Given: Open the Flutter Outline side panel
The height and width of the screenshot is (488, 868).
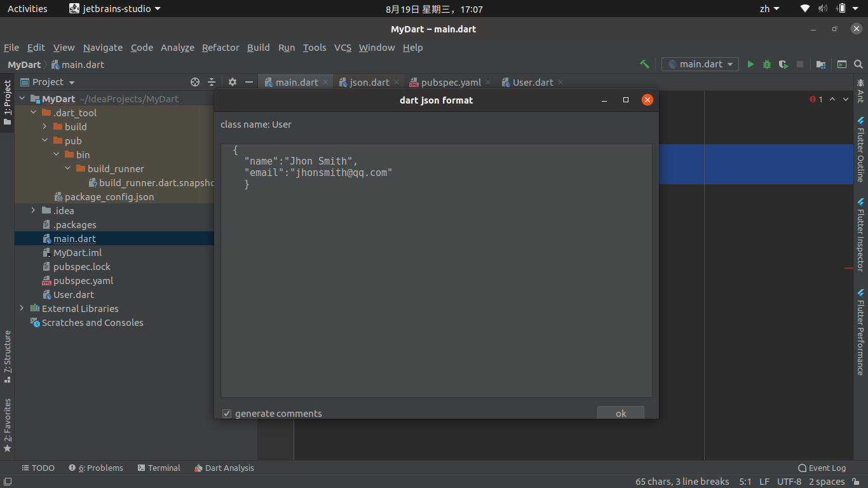Looking at the screenshot, I should 860,149.
